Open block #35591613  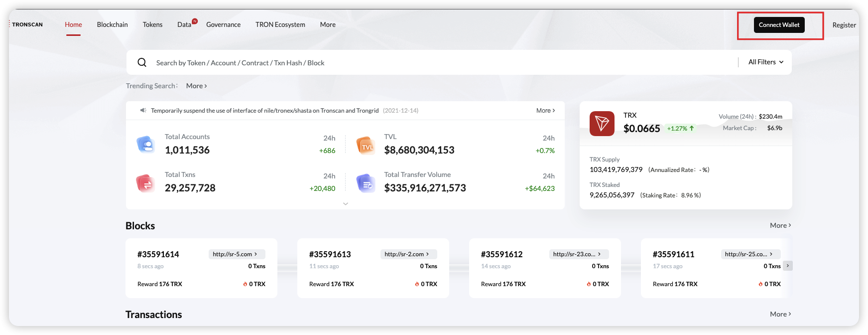pos(330,254)
